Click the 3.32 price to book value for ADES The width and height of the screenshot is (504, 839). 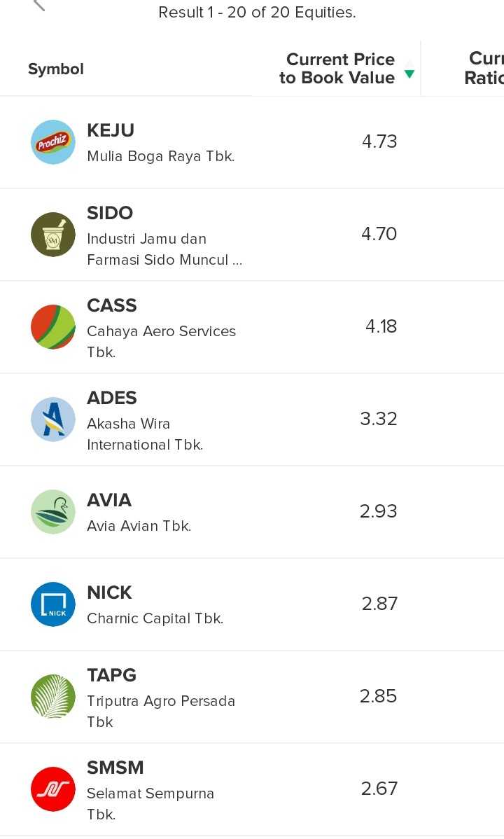[379, 419]
